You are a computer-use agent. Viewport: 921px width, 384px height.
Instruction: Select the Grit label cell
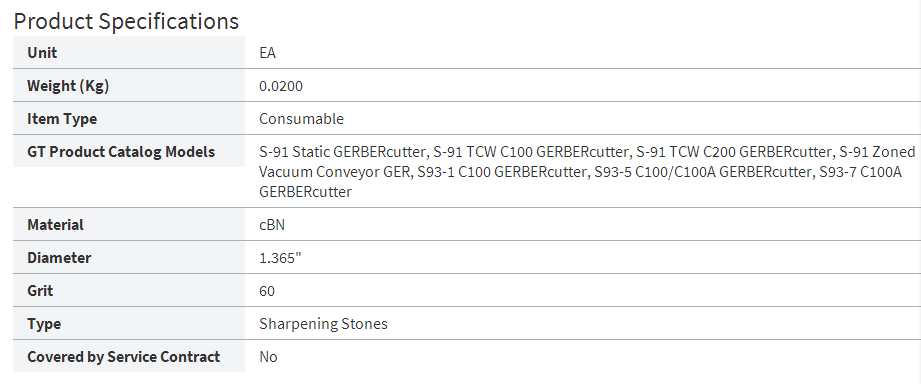[x=129, y=290]
